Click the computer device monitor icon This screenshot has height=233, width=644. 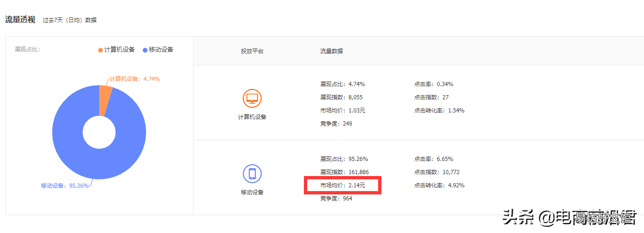pyautogui.click(x=252, y=98)
